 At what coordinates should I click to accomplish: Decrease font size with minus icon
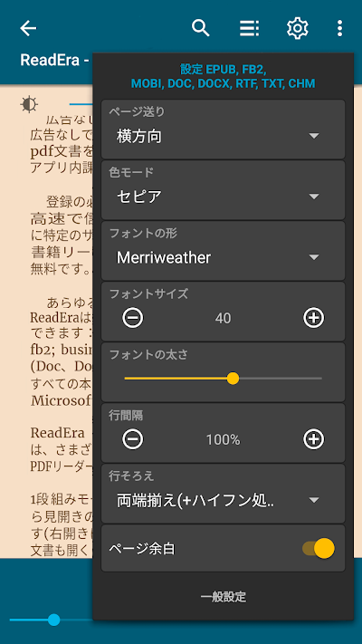pyautogui.click(x=132, y=318)
